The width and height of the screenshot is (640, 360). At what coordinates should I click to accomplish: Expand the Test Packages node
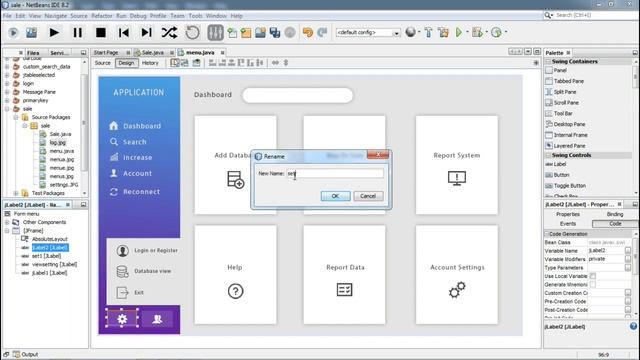pyautogui.click(x=16, y=193)
